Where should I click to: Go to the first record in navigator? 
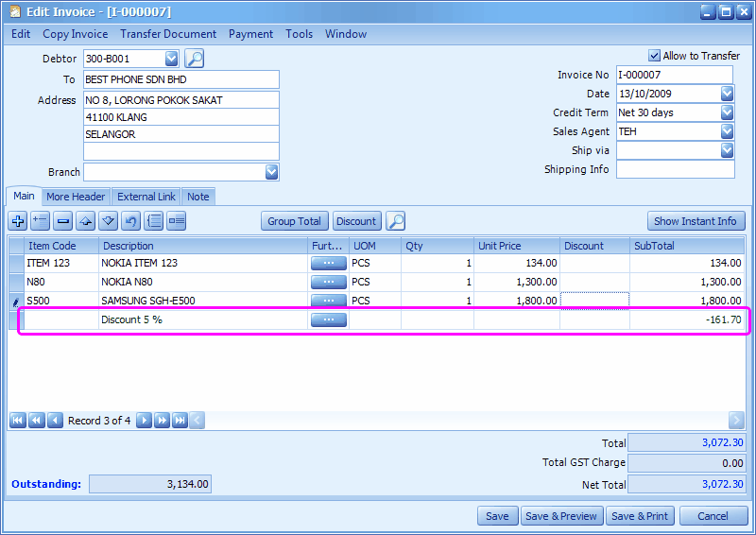[x=18, y=421]
